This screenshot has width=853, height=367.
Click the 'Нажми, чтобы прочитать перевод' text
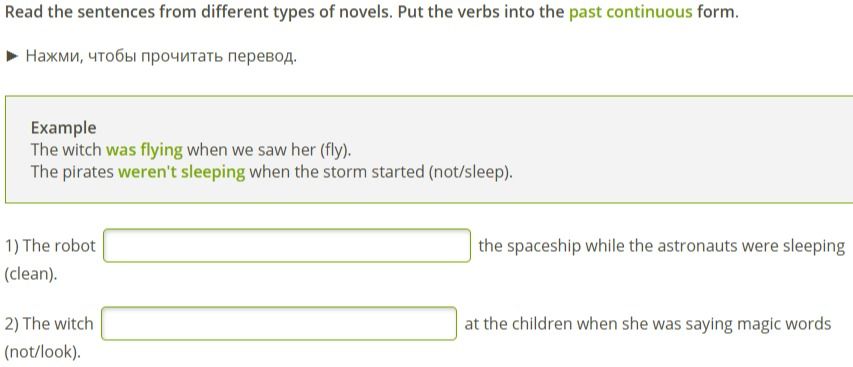tap(161, 56)
